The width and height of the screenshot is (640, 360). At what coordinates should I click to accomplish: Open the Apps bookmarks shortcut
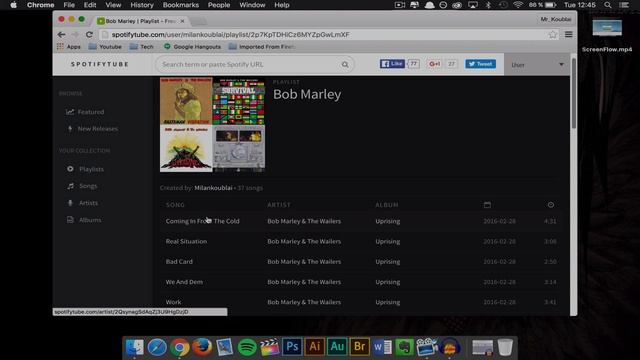point(69,47)
